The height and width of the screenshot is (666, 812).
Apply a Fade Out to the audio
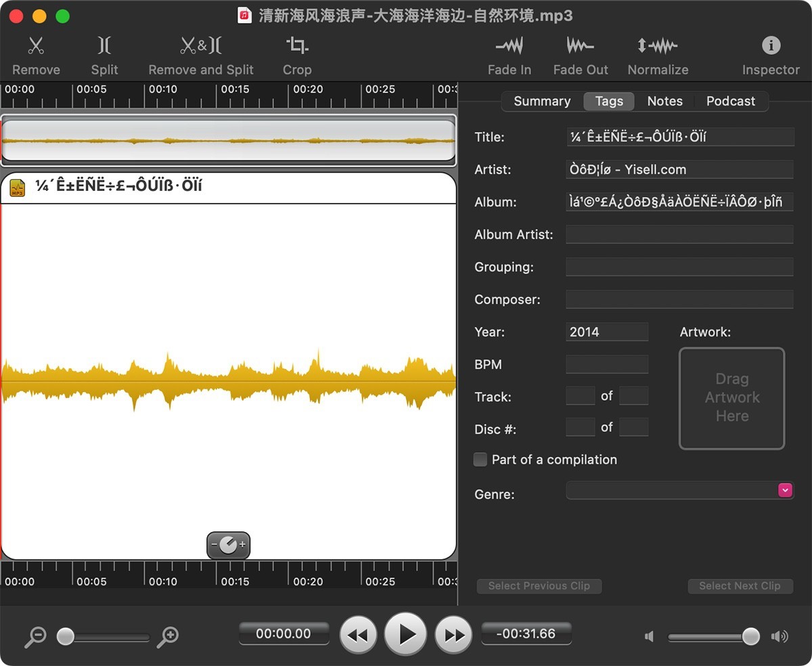(581, 54)
